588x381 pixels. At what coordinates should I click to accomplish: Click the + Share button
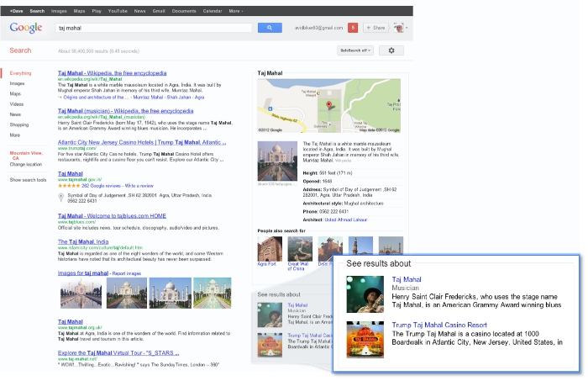pos(376,28)
